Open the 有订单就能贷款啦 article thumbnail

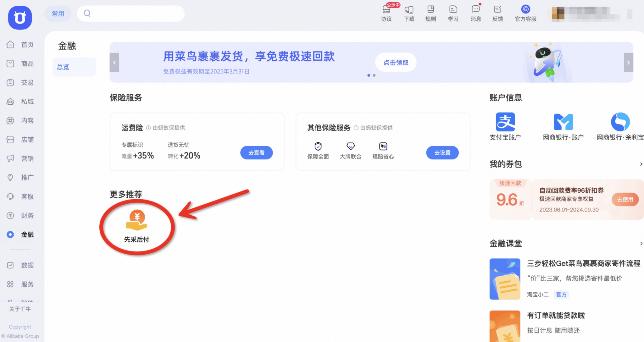pyautogui.click(x=505, y=326)
